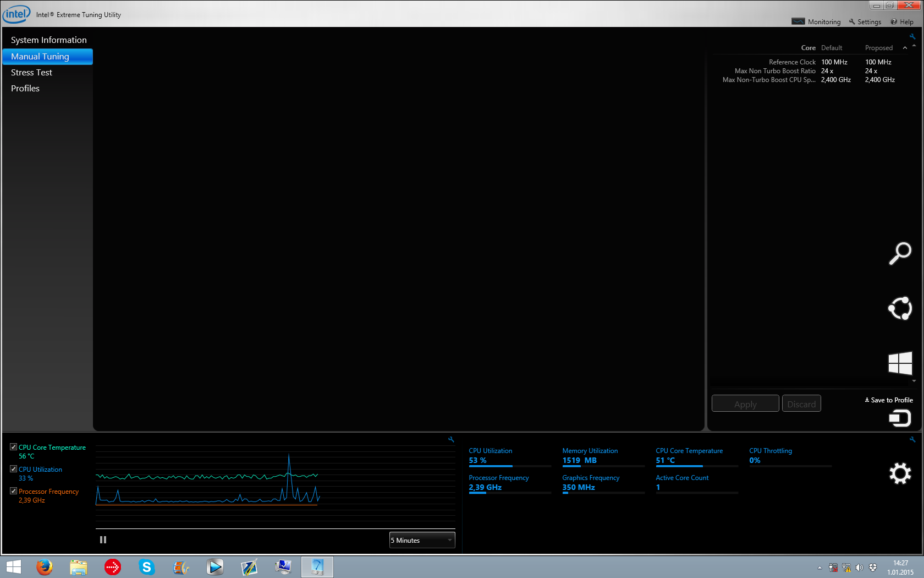Open wrench settings above monitoring graph
This screenshot has height=578, width=924.
click(451, 439)
